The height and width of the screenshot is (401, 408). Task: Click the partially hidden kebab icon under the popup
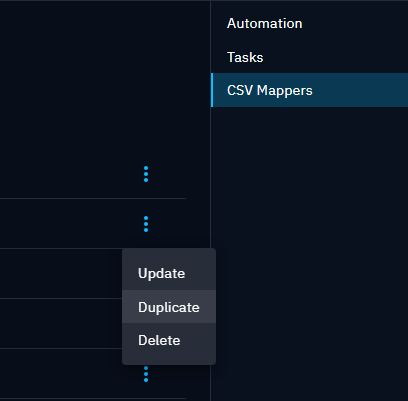(146, 374)
